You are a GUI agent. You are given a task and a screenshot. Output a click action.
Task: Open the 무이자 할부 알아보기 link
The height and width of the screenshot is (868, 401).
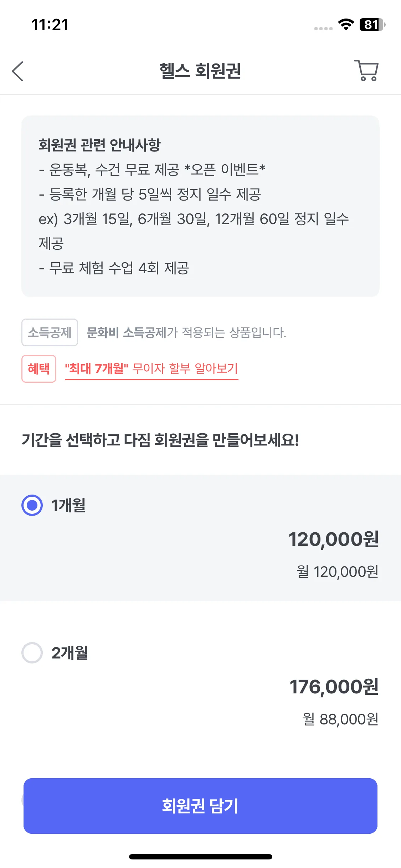[x=151, y=368]
